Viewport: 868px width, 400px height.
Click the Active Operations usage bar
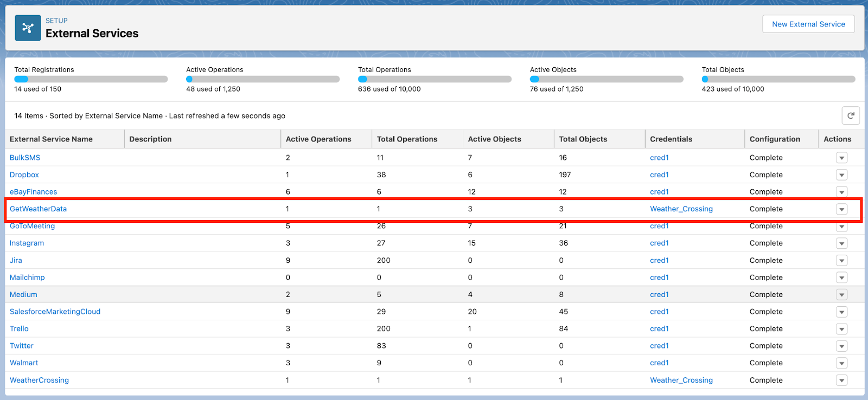pyautogui.click(x=263, y=79)
